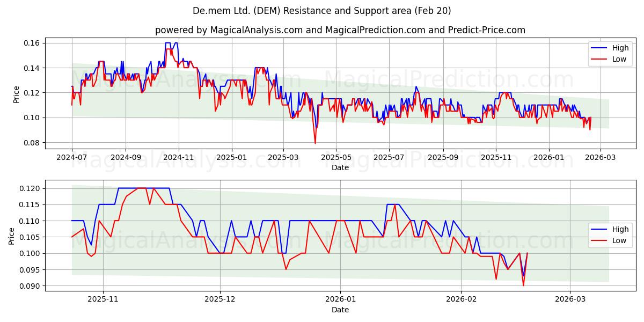Click the 2024-11 date tick
Viewport: 644px width, 322px height.
(178, 158)
